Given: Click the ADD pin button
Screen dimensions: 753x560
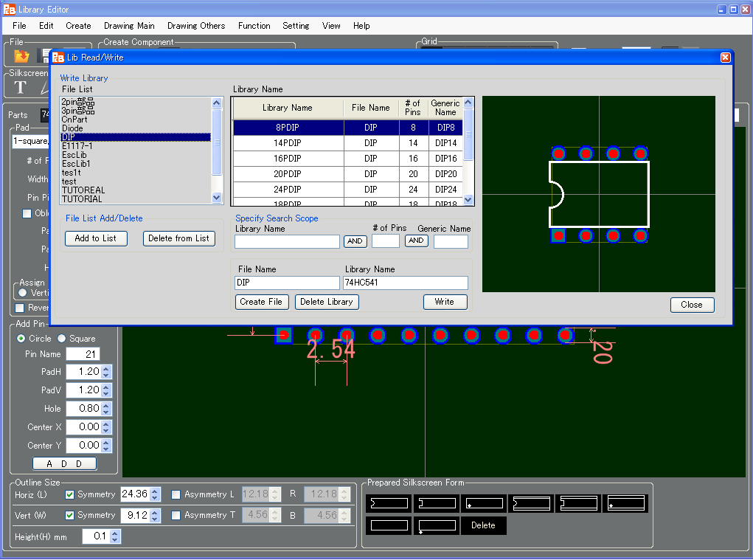Looking at the screenshot, I should (64, 463).
